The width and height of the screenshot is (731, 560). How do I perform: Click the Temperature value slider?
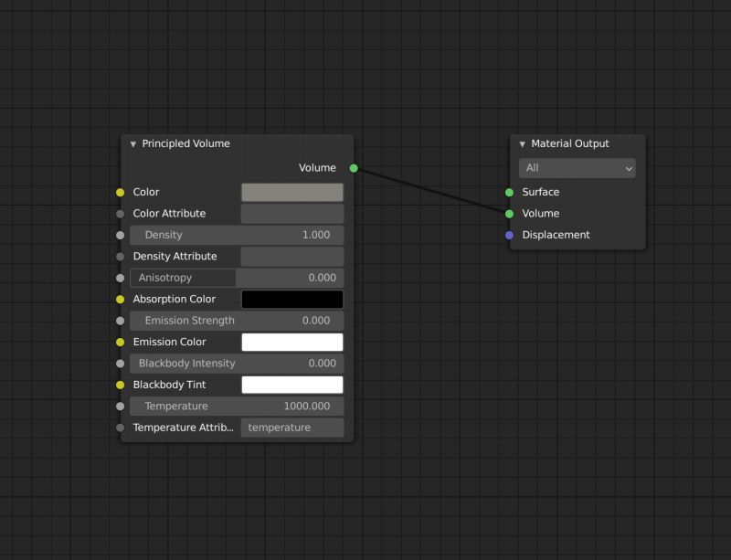click(236, 406)
